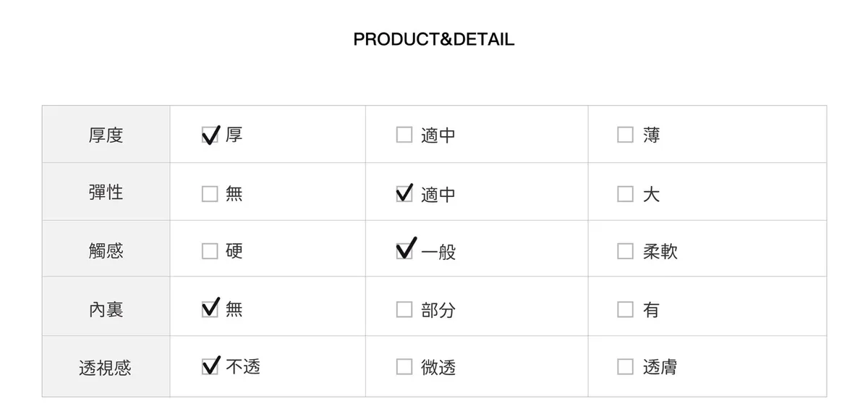The width and height of the screenshot is (868, 417).
Task: Select the 大 elasticity checkbox
Action: tap(625, 194)
